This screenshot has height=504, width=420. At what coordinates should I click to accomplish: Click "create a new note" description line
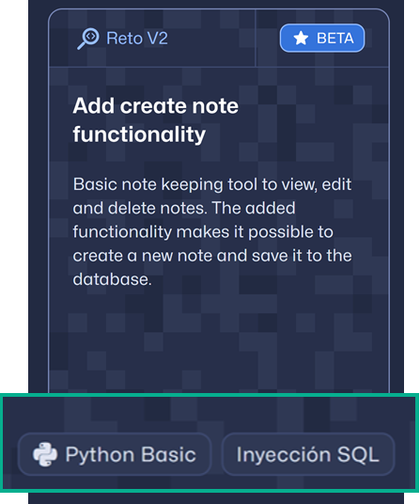[x=143, y=256]
